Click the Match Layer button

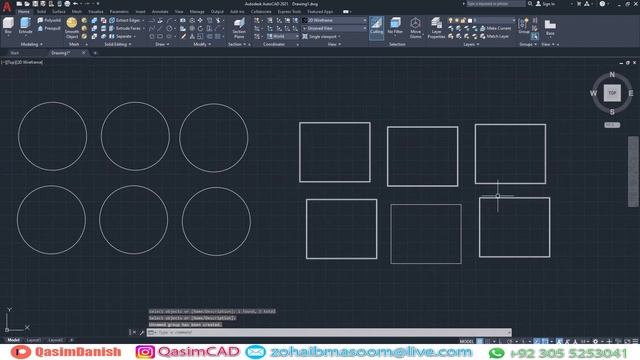pyautogui.click(x=494, y=36)
